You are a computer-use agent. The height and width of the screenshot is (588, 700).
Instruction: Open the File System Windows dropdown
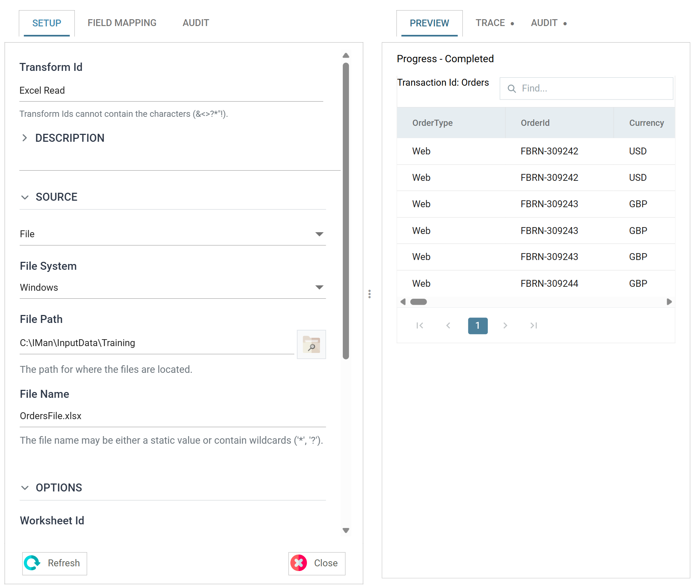click(173, 287)
